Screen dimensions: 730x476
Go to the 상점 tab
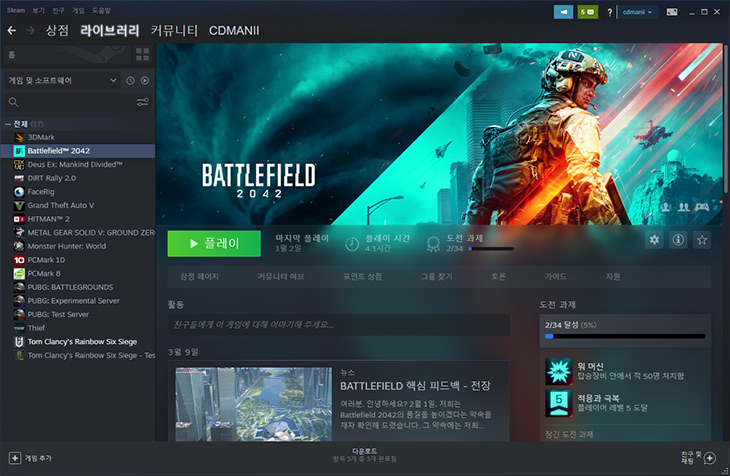click(x=57, y=31)
